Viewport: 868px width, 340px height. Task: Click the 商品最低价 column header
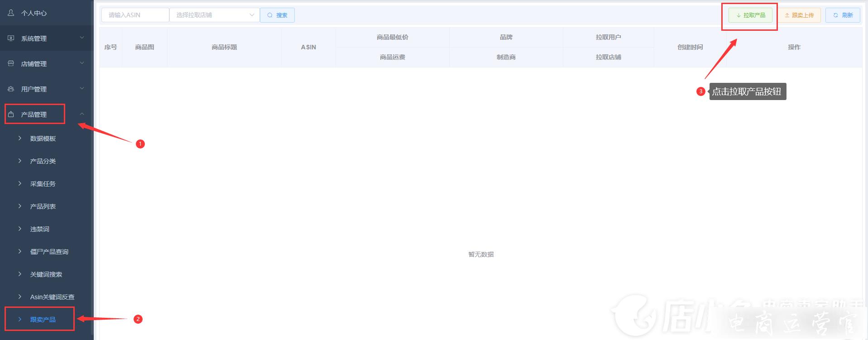[393, 37]
